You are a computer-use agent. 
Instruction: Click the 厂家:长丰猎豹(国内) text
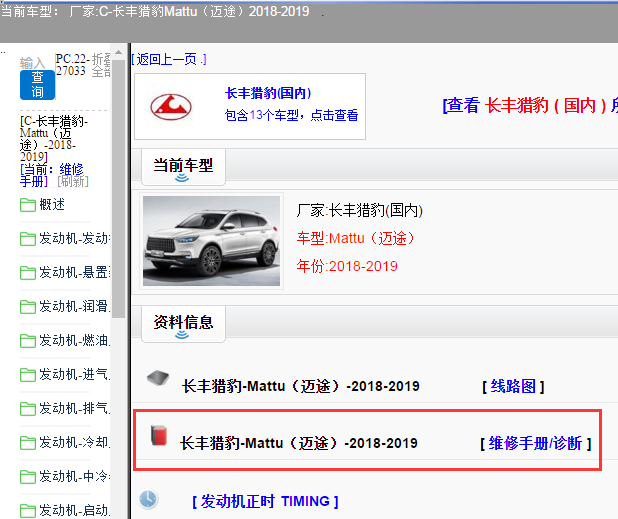(x=359, y=210)
